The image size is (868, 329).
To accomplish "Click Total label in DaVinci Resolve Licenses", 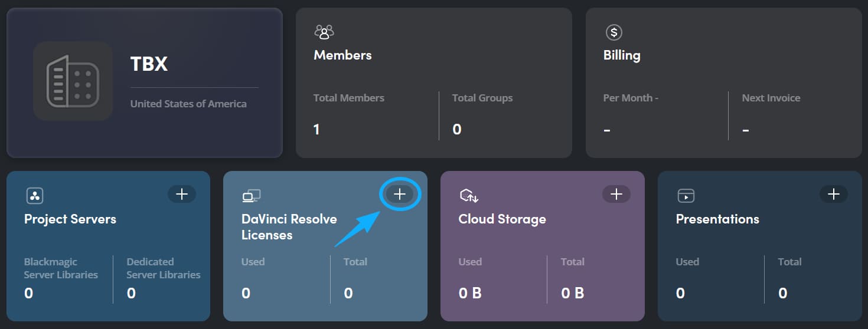I will point(355,262).
